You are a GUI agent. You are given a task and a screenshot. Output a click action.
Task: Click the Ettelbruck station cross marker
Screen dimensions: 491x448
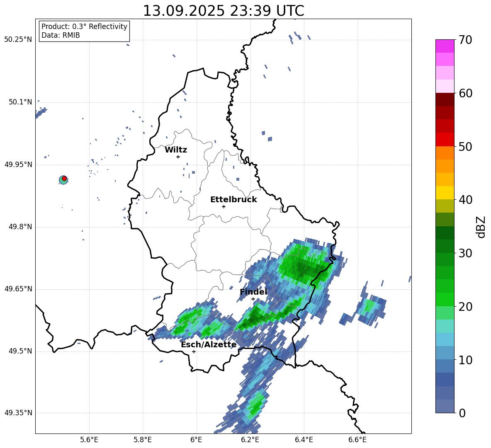coord(224,206)
